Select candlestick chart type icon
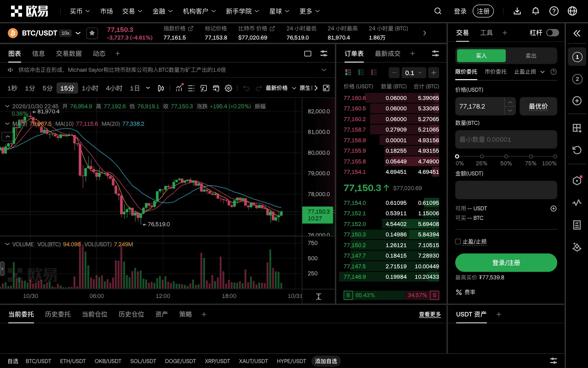The image size is (588, 368). coord(161,88)
